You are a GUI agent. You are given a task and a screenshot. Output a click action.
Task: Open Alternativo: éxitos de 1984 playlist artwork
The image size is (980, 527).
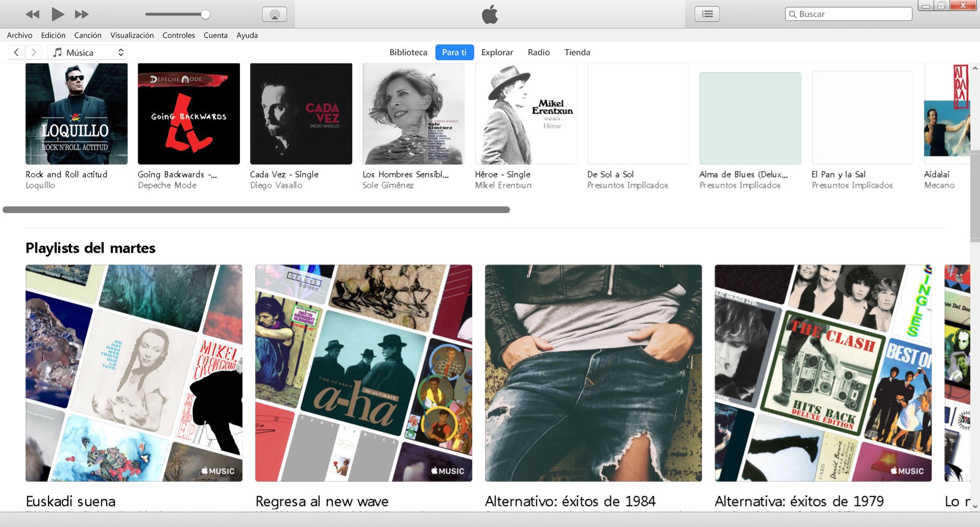pos(593,373)
